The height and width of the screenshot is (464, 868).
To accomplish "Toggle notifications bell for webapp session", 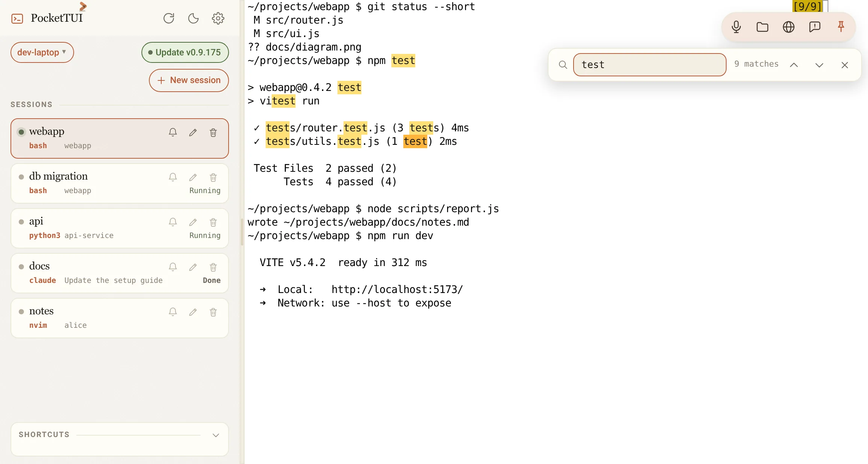I will click(x=172, y=132).
